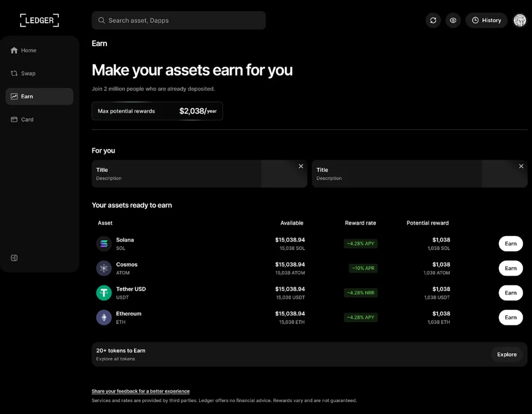Open the Swap section
Image resolution: width=532 pixels, height=414 pixels.
(x=39, y=73)
